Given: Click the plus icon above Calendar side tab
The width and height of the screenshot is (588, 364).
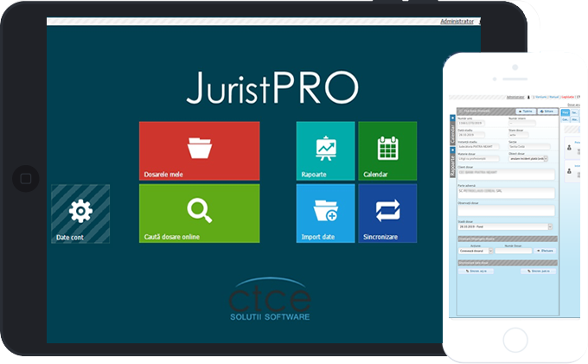Looking at the screenshot, I should point(452,118).
